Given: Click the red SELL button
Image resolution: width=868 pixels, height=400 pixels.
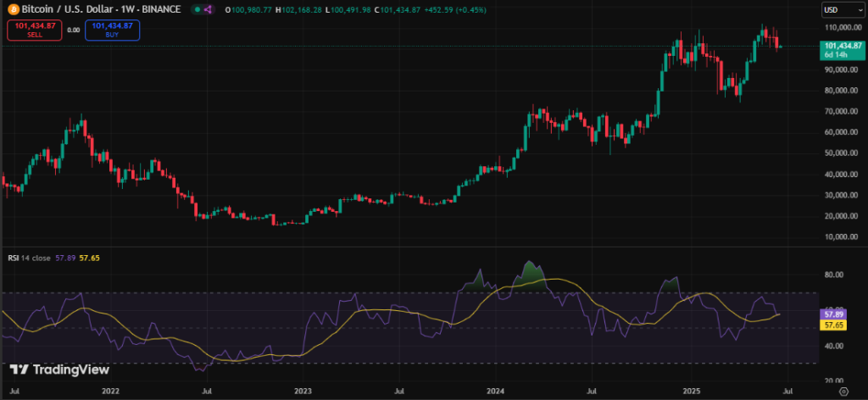Looking at the screenshot, I should 34,30.
